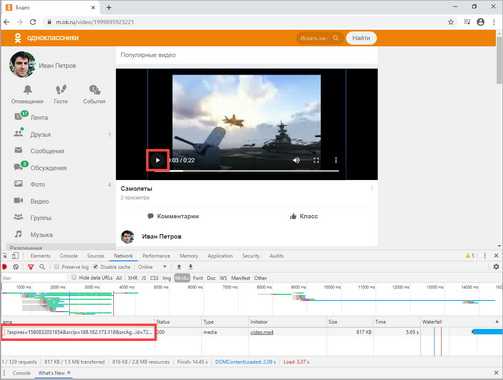Enable Hide data URLs checkbox
This screenshot has height=380, width=503.
74,278
